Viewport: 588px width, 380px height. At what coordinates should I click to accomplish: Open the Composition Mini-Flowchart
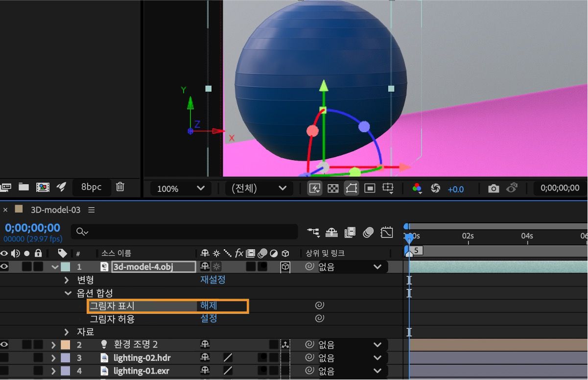314,232
